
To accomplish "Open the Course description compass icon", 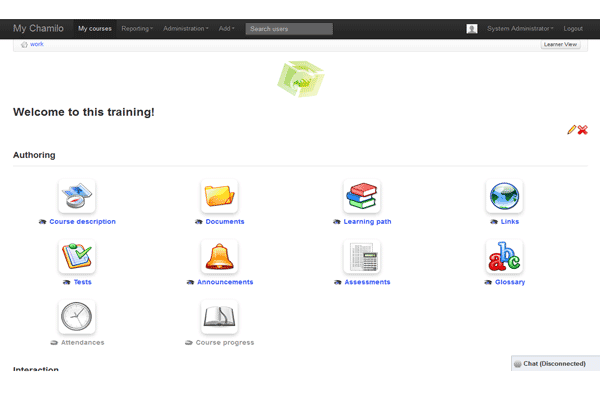I will [x=77, y=197].
